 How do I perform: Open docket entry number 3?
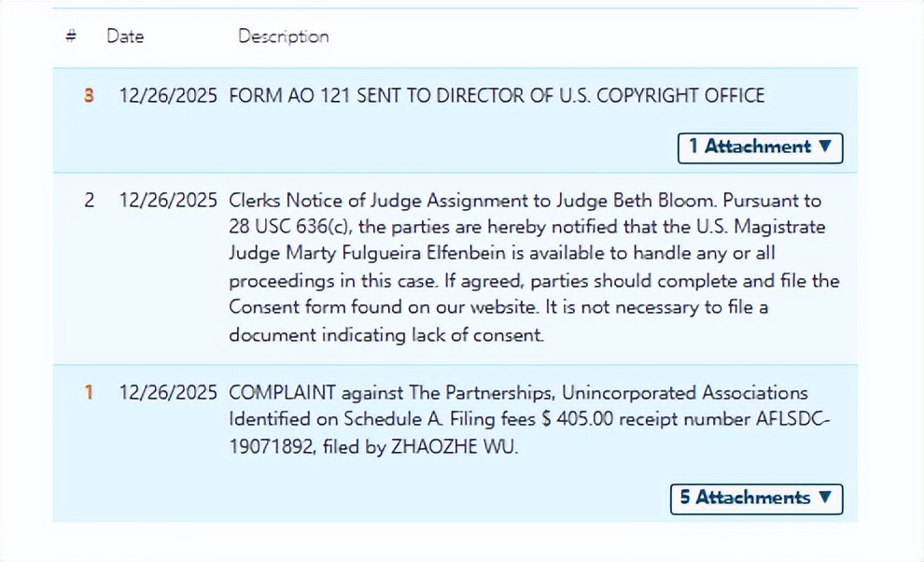(89, 95)
